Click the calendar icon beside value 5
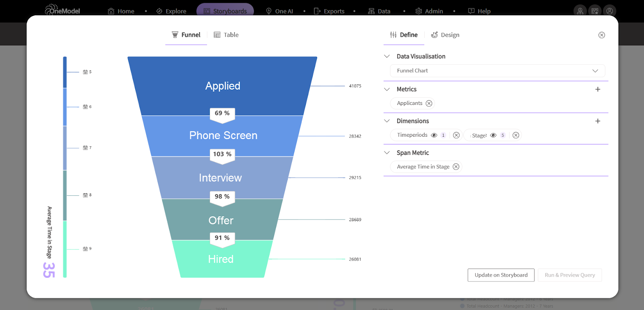Viewport: 644px width, 310px height. point(85,72)
